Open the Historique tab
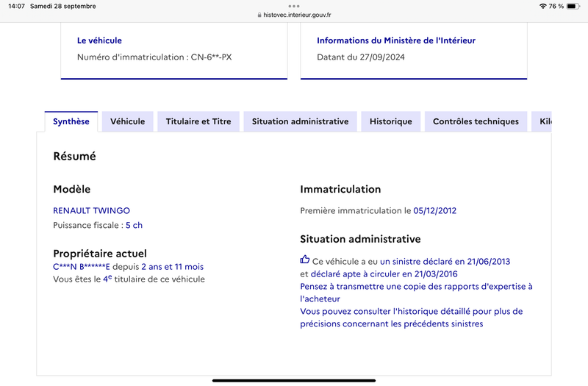The height and width of the screenshot is (386, 588). [391, 121]
